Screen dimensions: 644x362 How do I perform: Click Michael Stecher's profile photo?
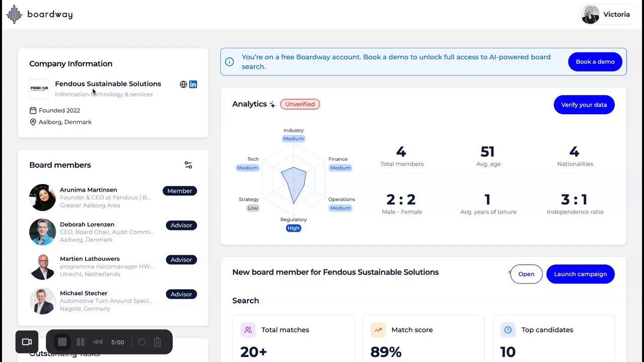(x=42, y=301)
